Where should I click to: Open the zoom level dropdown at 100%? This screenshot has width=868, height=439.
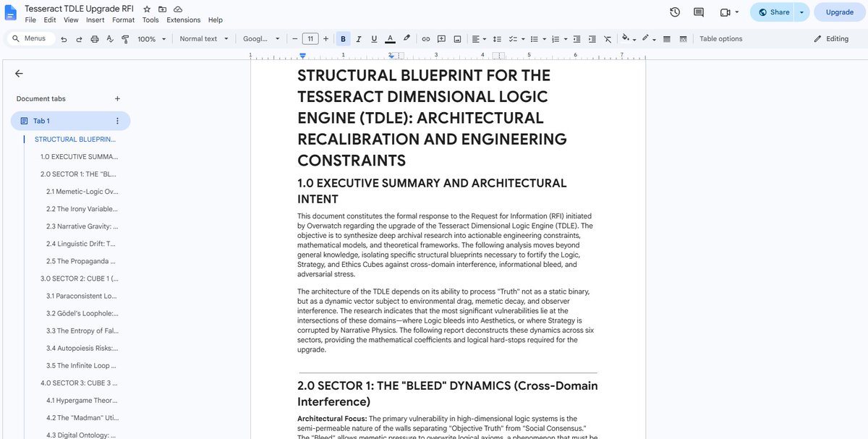[152, 39]
